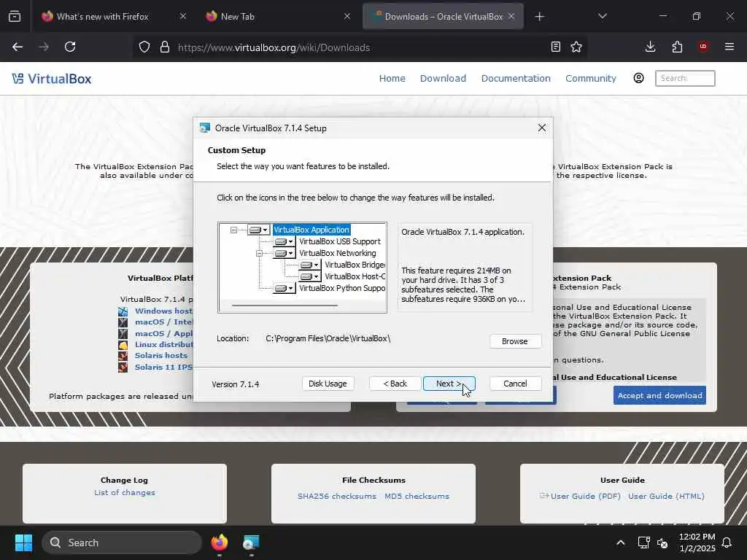Select VirtualBox Application tree item
This screenshot has width=747, height=560.
[311, 230]
